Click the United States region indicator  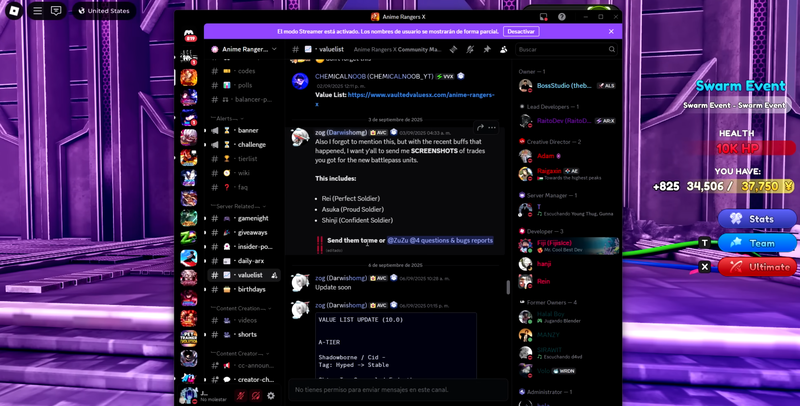click(x=104, y=11)
